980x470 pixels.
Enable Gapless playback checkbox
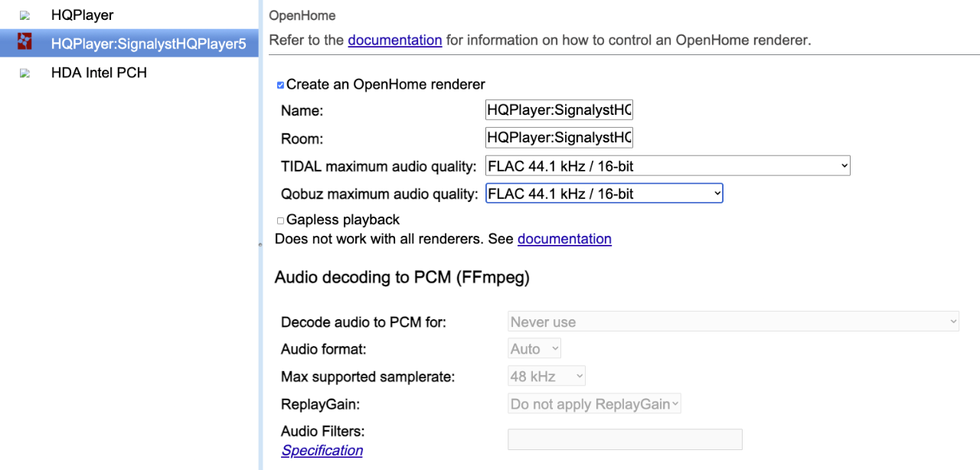click(280, 220)
